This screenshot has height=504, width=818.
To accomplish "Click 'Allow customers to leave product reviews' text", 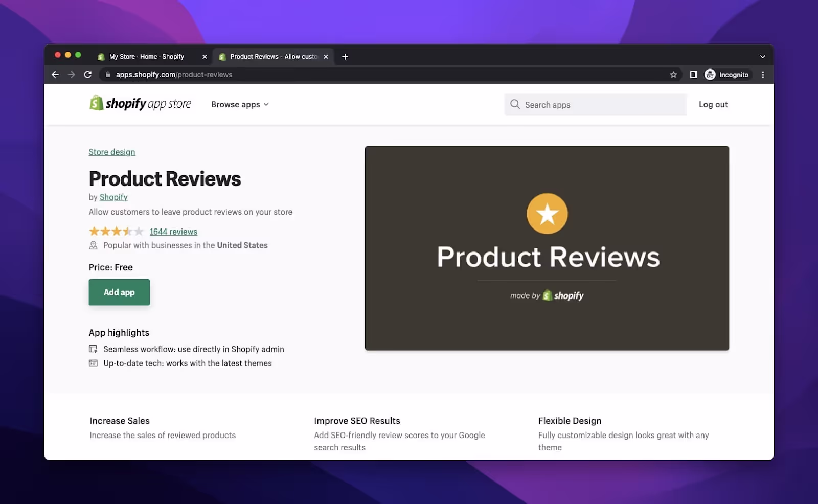I will click(191, 212).
